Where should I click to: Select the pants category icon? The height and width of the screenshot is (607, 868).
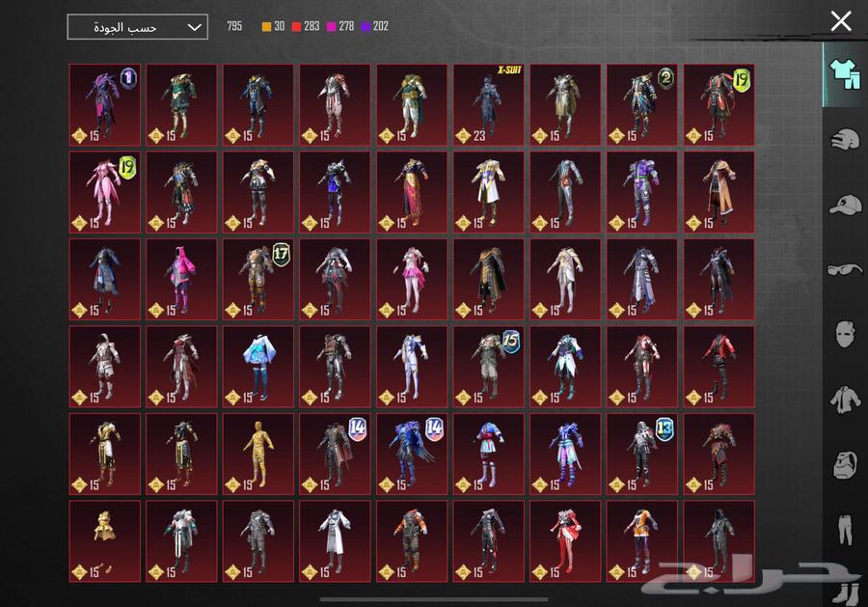pyautogui.click(x=845, y=530)
